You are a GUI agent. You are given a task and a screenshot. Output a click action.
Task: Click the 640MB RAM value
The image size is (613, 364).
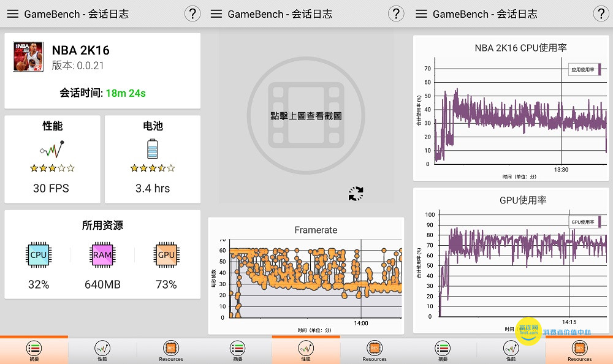(102, 284)
